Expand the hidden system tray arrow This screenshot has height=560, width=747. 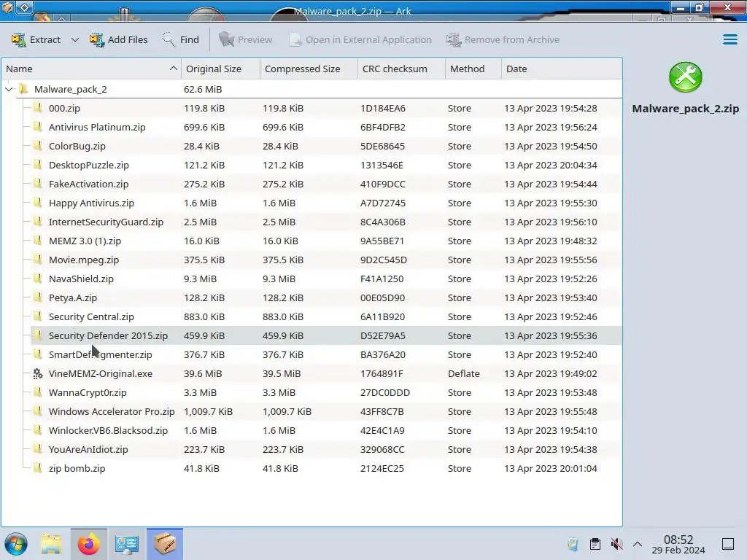click(638, 544)
